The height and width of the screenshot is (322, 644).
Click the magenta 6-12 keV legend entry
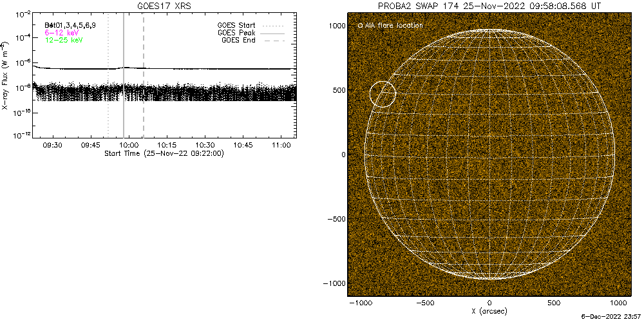coord(62,32)
